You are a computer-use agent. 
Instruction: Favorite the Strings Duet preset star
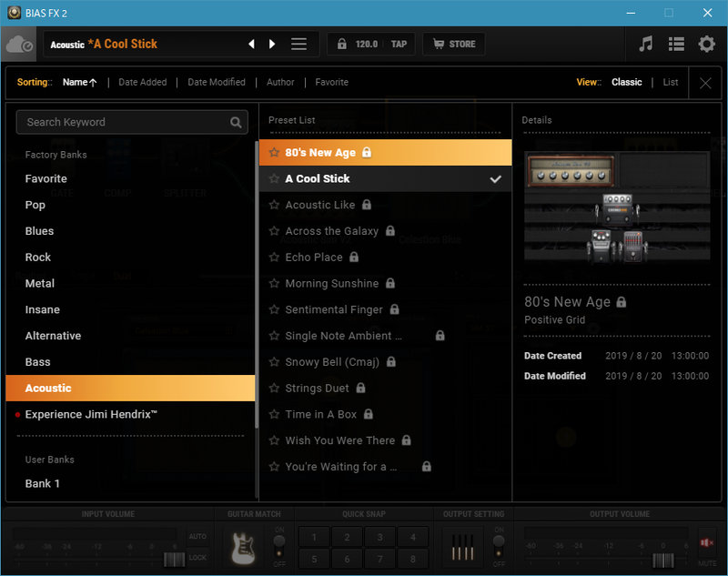click(275, 388)
